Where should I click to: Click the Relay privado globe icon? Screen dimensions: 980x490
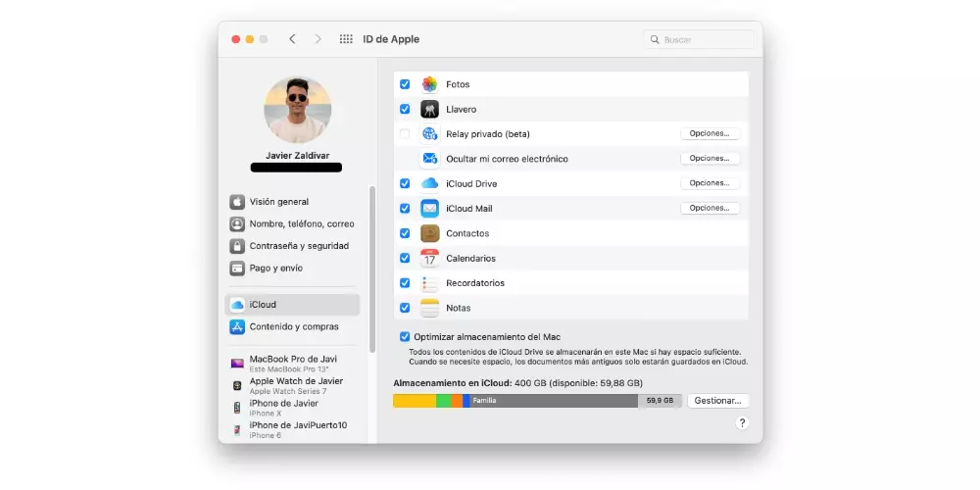click(429, 134)
